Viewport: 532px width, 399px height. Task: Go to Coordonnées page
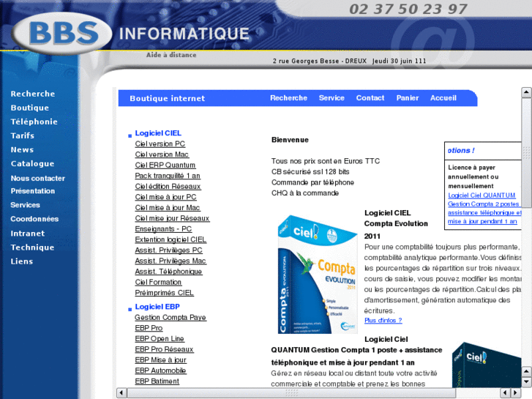tap(34, 219)
